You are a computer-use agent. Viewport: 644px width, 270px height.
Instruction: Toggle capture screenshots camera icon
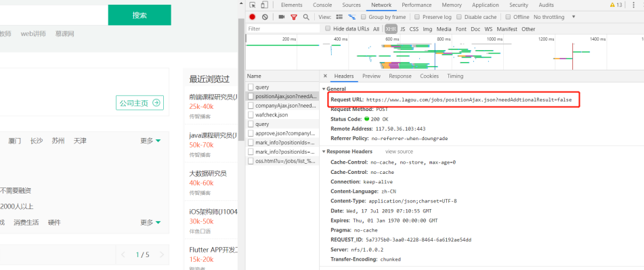tap(281, 17)
